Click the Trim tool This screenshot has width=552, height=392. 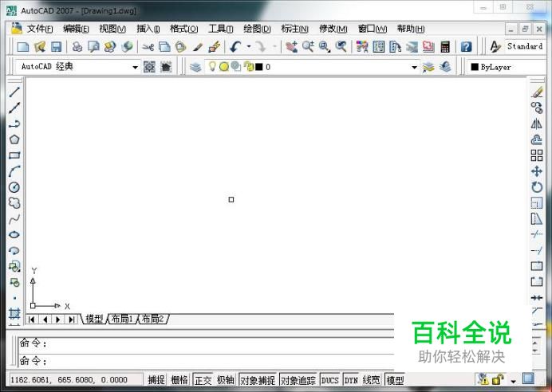(537, 234)
